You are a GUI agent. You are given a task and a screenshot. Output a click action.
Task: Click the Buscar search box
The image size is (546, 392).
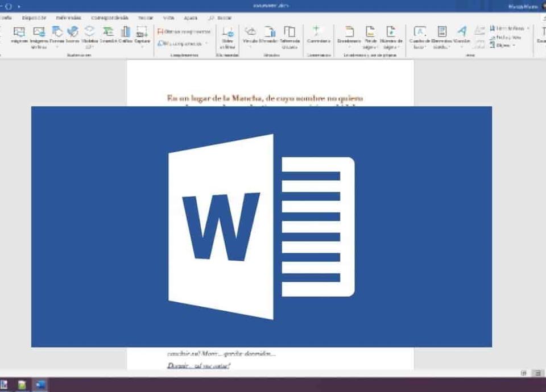(221, 18)
